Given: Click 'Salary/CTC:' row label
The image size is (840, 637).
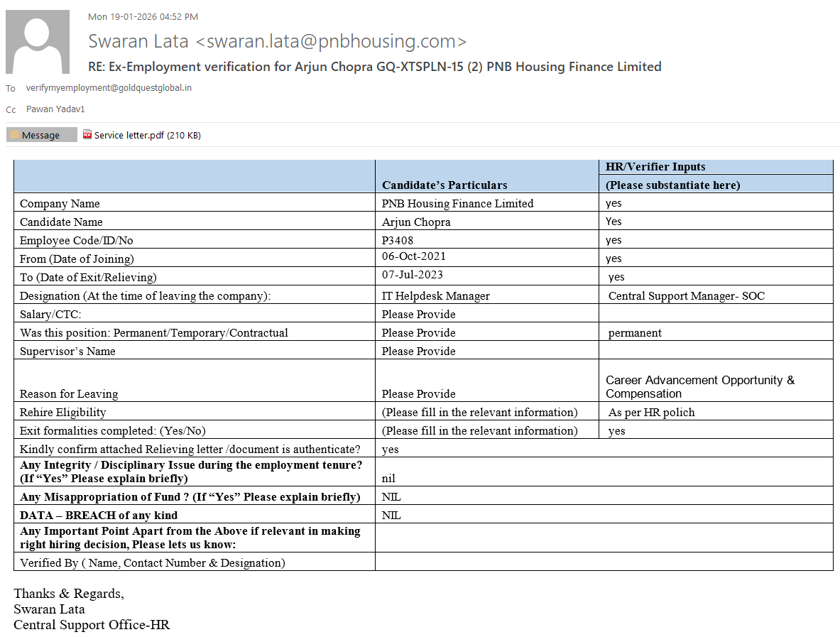Looking at the screenshot, I should (x=50, y=315).
